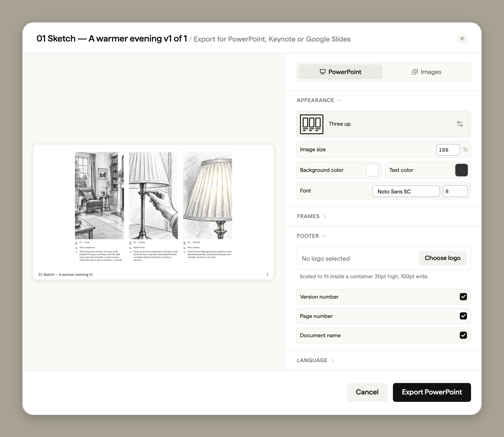This screenshot has width=504, height=437.
Task: Click the Cancel button
Action: tap(367, 392)
